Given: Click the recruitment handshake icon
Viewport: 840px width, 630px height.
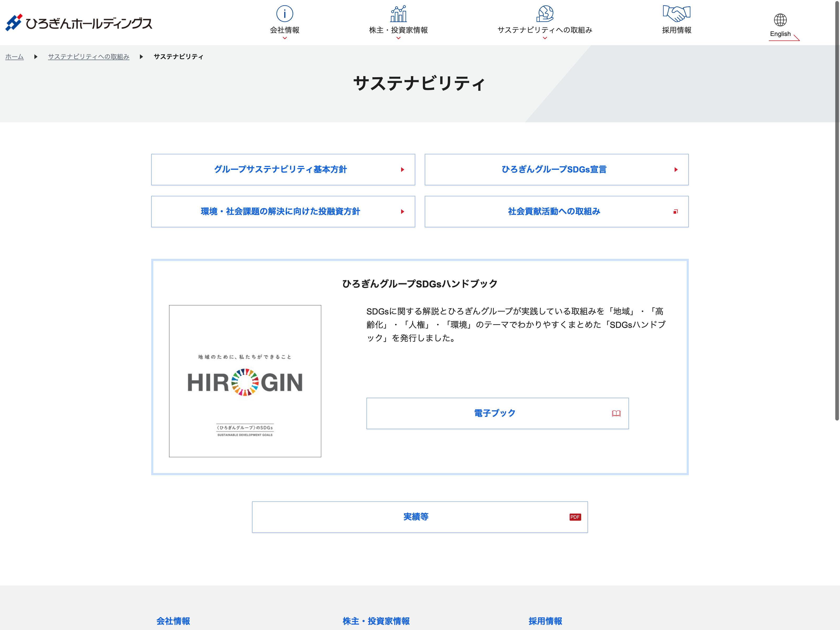Looking at the screenshot, I should pyautogui.click(x=676, y=14).
